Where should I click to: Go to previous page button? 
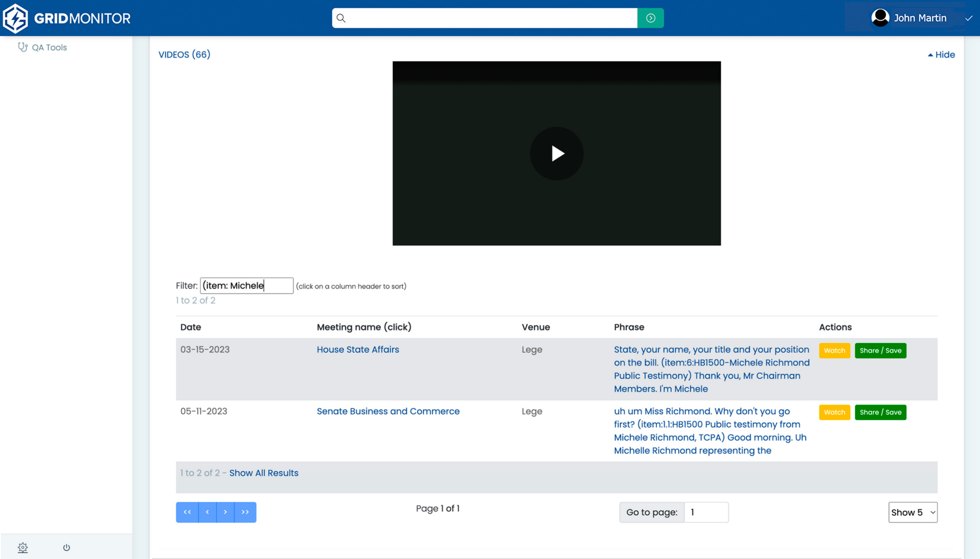(x=207, y=512)
